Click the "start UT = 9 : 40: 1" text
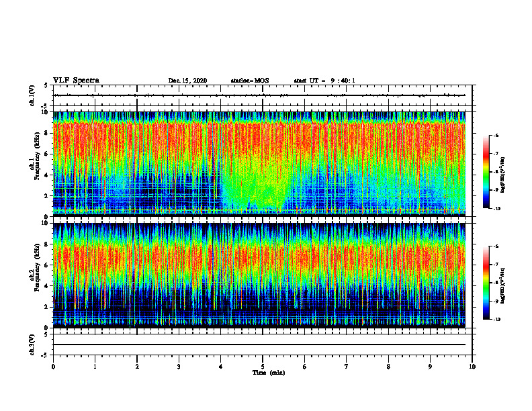This screenshot has width=532, height=411. 324,81
